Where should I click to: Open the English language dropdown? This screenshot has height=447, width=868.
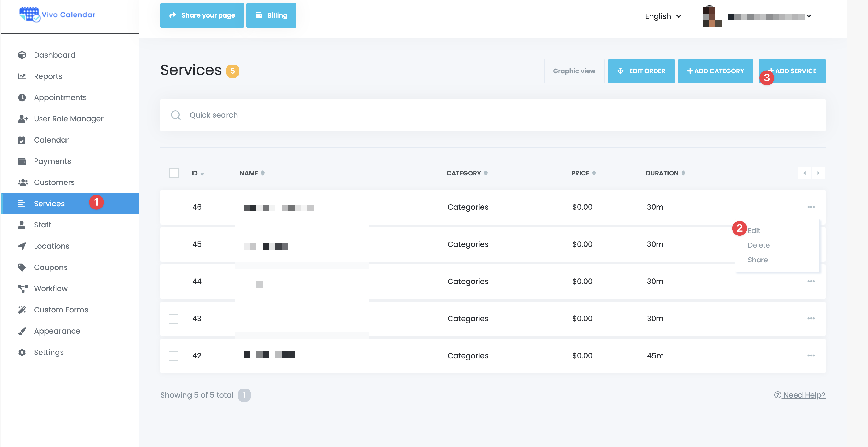pyautogui.click(x=663, y=16)
